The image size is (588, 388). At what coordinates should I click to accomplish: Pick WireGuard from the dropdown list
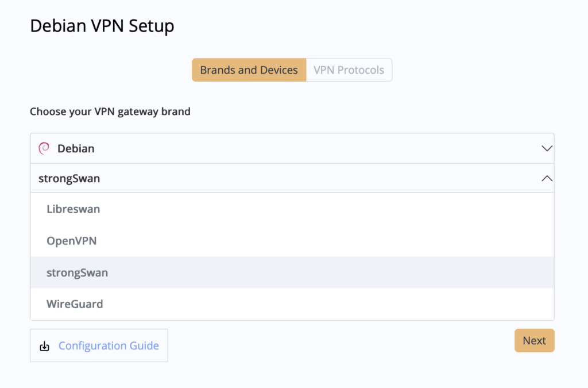[75, 304]
